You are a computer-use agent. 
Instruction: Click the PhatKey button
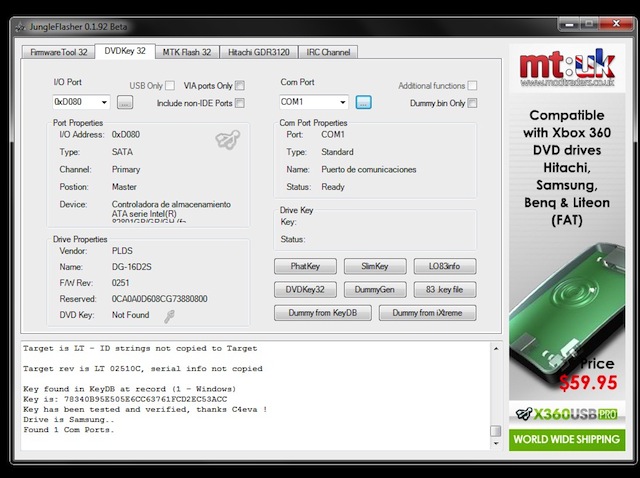coord(305,266)
